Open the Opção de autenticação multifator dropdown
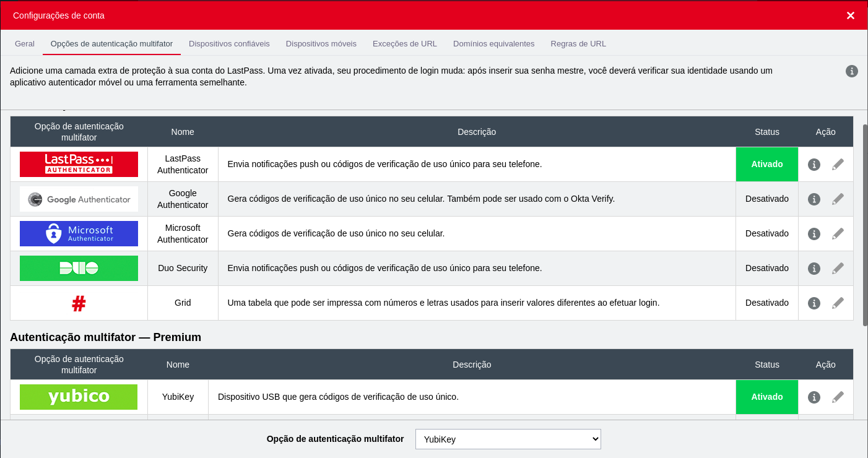 coord(508,439)
